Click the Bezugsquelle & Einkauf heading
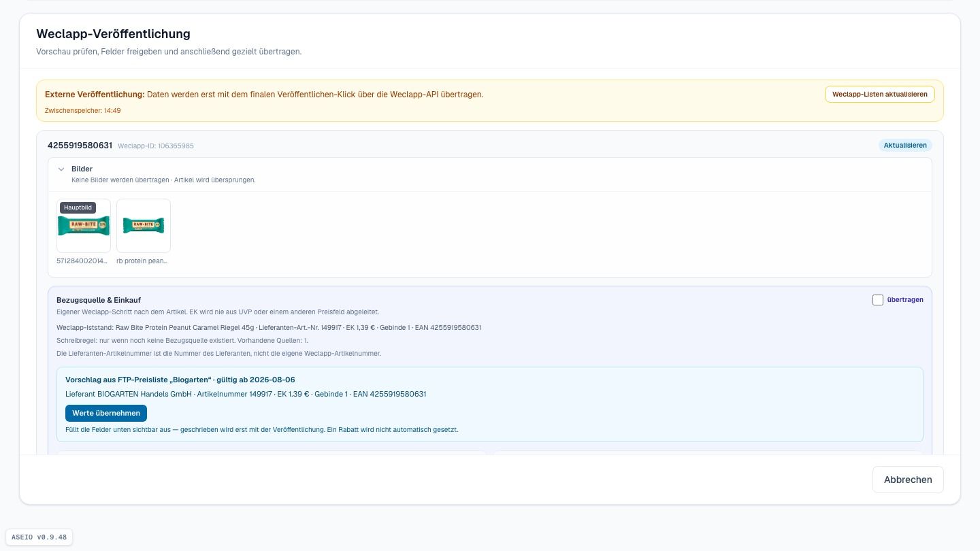The height and width of the screenshot is (551, 980). 99,300
